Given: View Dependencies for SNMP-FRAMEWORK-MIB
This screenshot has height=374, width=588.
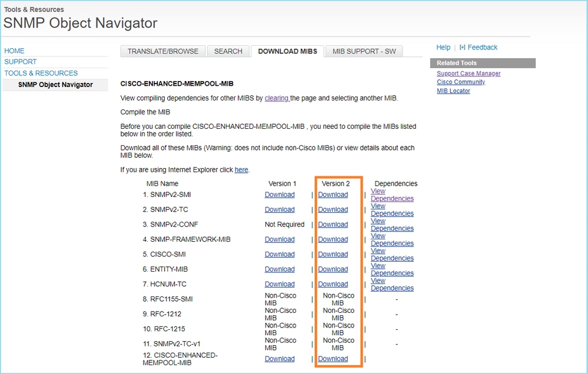Looking at the screenshot, I should [x=392, y=240].
